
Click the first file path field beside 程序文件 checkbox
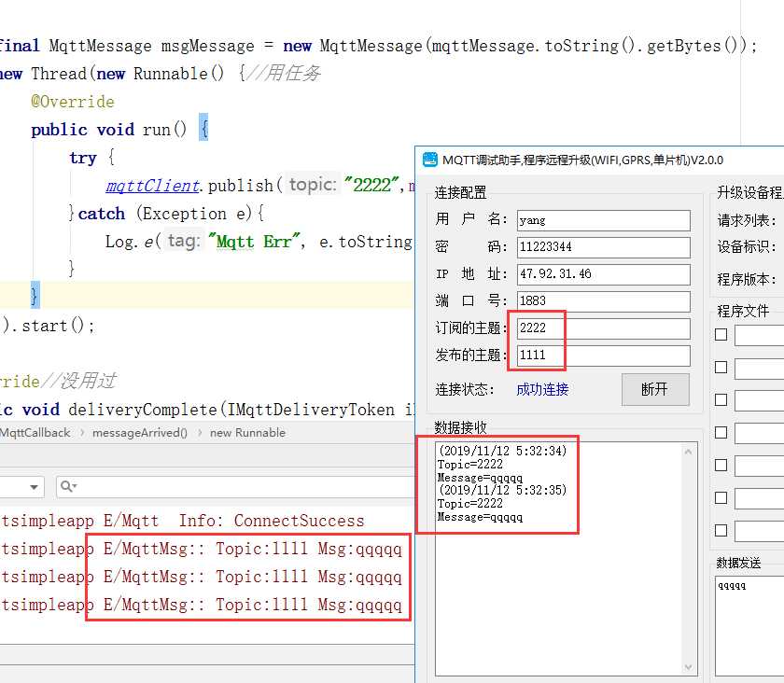click(759, 335)
